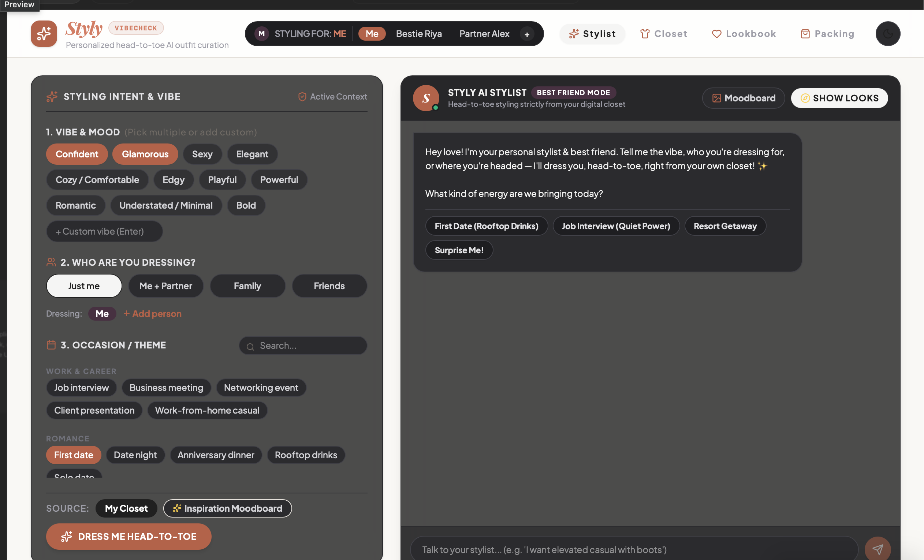Click the magnifier icon in the occasion search
Image resolution: width=924 pixels, height=560 pixels.
click(x=250, y=346)
